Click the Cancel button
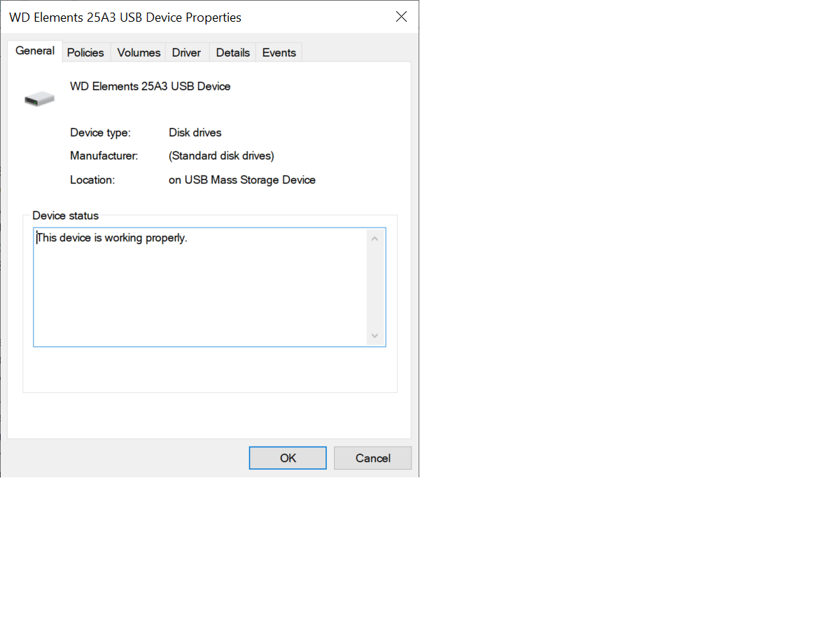 coord(372,458)
